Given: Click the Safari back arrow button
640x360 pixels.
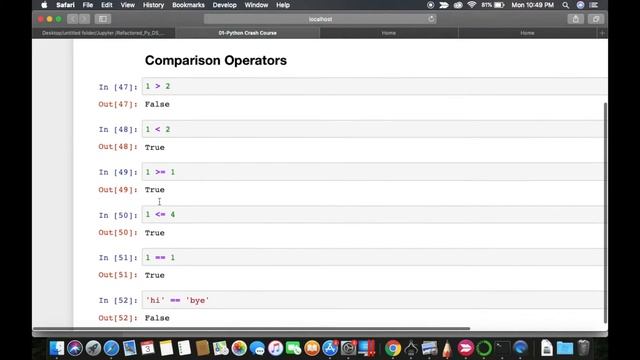Looking at the screenshot, I should point(73,19).
